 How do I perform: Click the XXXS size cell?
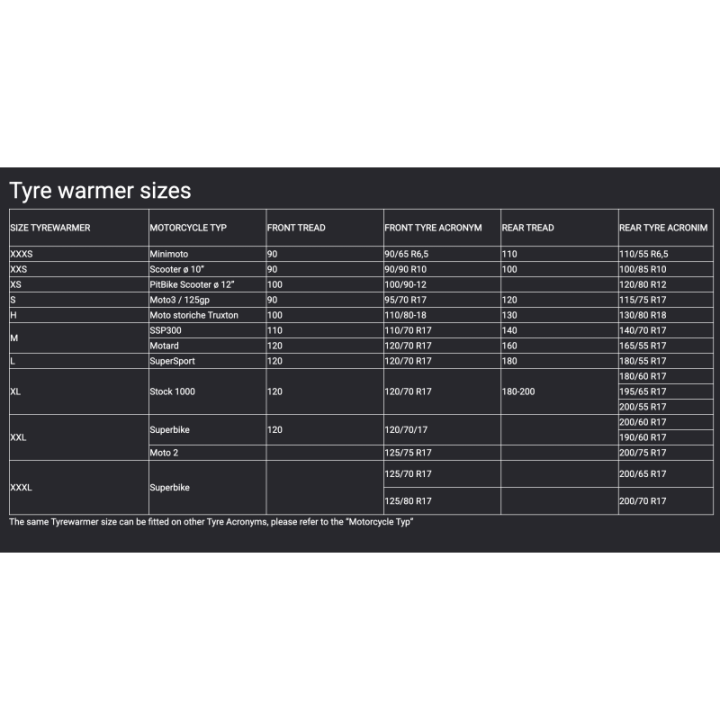coord(21,254)
